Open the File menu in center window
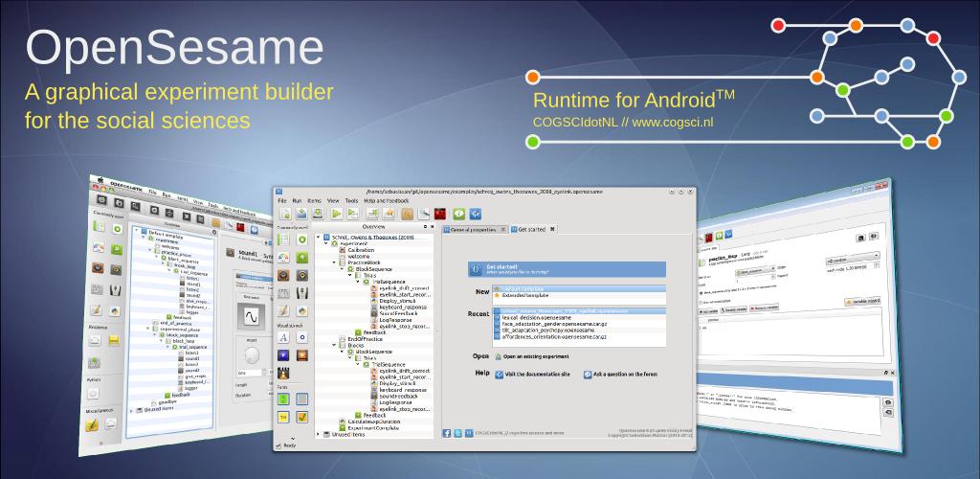The image size is (980, 479). point(282,201)
